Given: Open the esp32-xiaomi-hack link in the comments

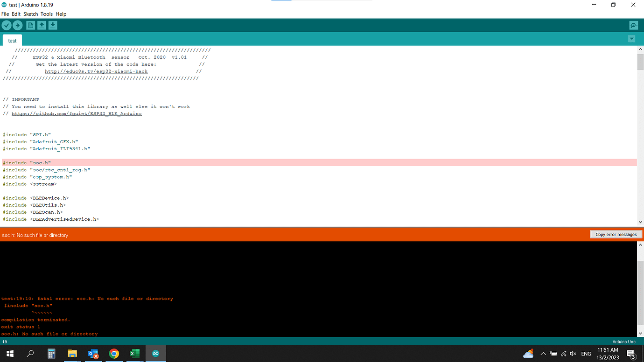Looking at the screenshot, I should (x=96, y=71).
